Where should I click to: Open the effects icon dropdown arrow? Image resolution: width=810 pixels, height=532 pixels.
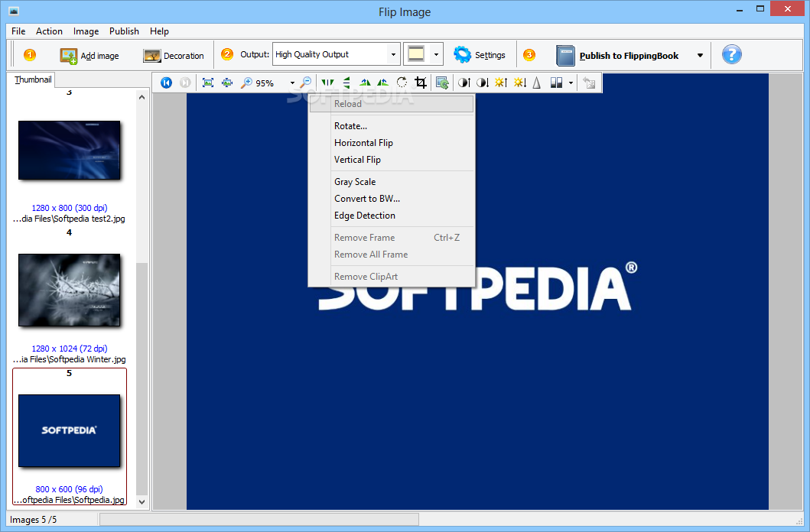coord(571,83)
